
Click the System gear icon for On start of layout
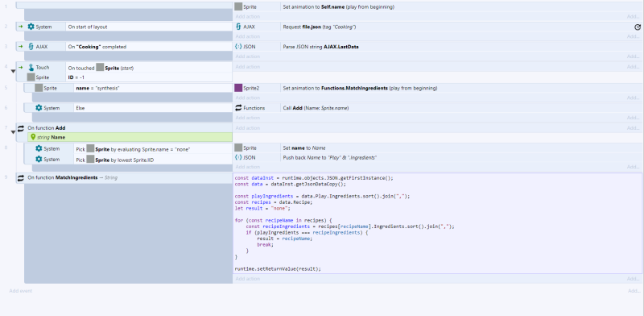tap(31, 27)
